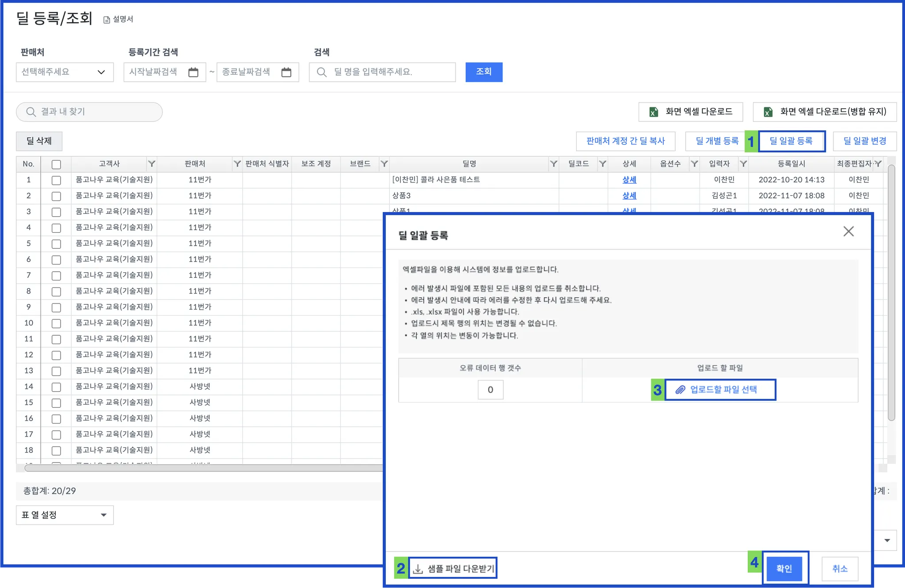Click the end date calendar icon

pos(286,72)
